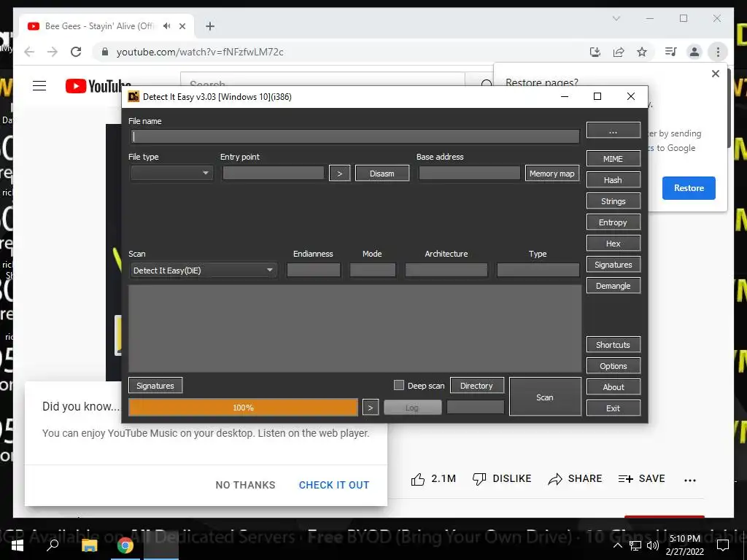Close the Restore pages popup
747x560 pixels.
click(715, 74)
